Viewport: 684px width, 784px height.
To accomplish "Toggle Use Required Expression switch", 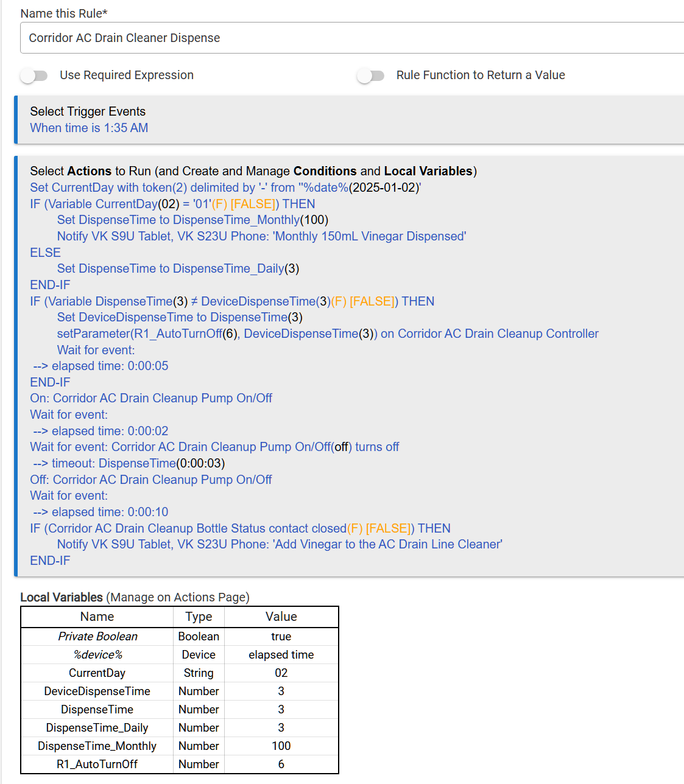I will [x=33, y=75].
